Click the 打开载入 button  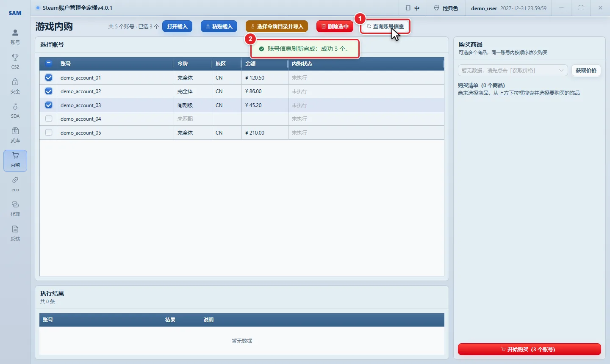(177, 26)
